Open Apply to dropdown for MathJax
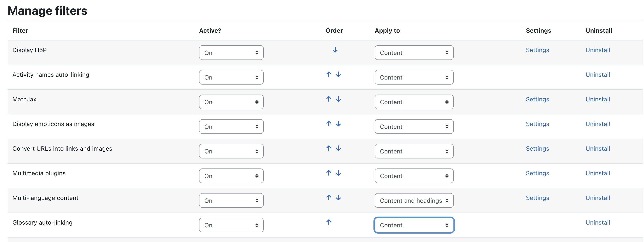 pos(414,102)
